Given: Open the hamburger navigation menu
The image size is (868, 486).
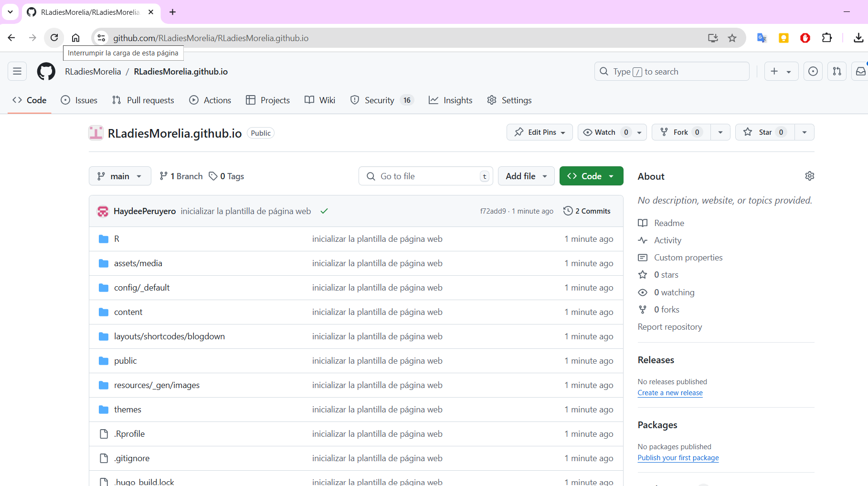Looking at the screenshot, I should [x=17, y=72].
